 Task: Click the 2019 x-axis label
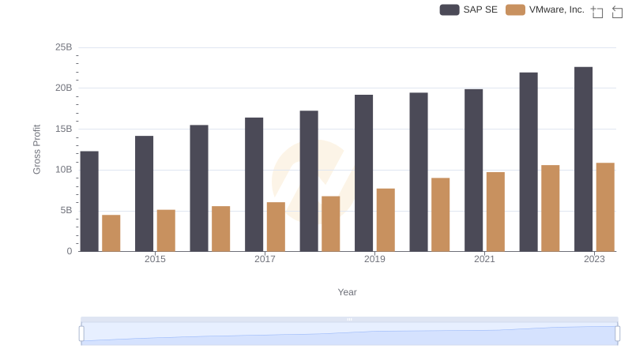point(374,259)
